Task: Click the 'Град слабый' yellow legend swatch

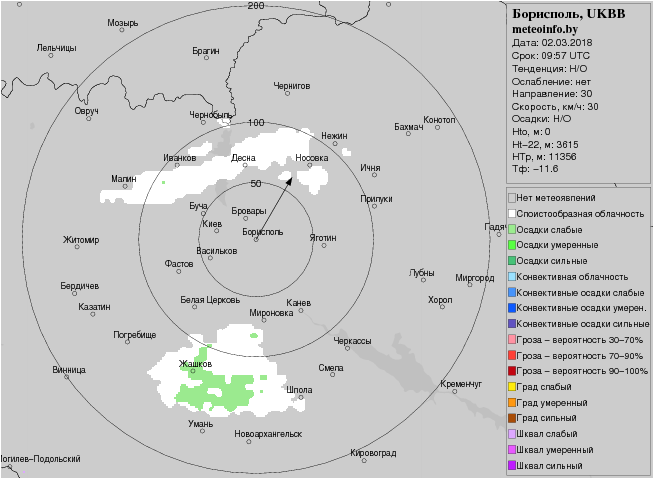Action: coord(512,387)
